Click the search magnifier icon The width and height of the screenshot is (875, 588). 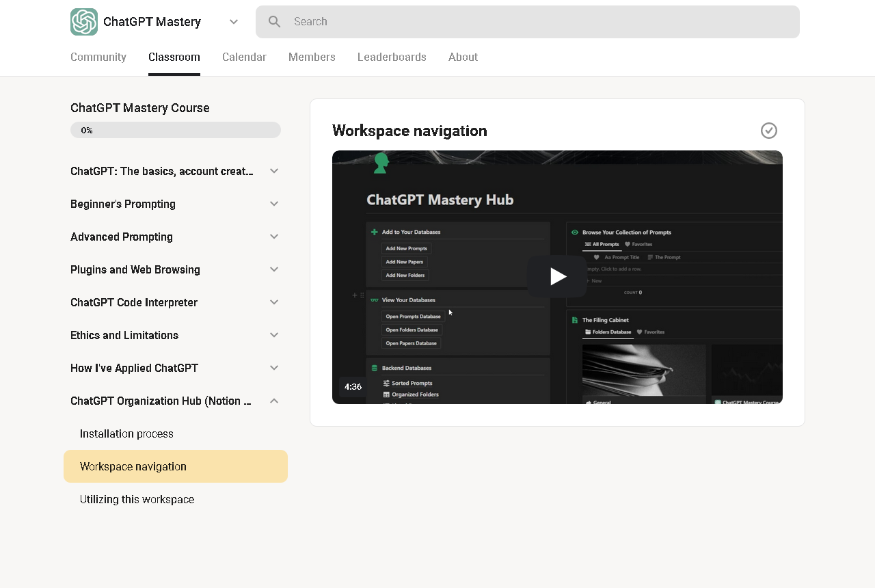click(275, 22)
